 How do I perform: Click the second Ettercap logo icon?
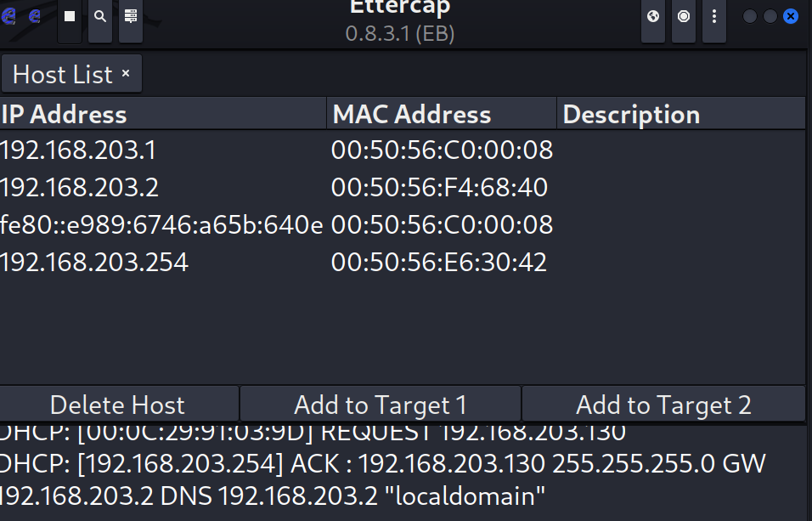35,17
